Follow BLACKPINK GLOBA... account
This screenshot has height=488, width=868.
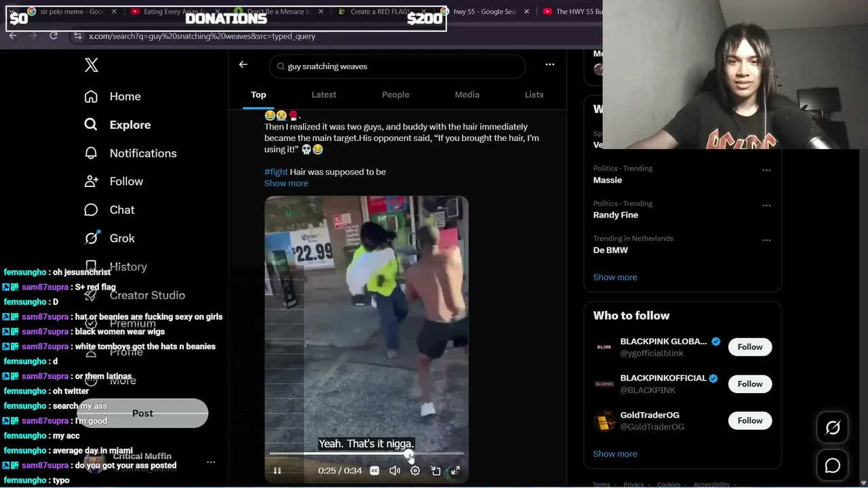click(750, 347)
